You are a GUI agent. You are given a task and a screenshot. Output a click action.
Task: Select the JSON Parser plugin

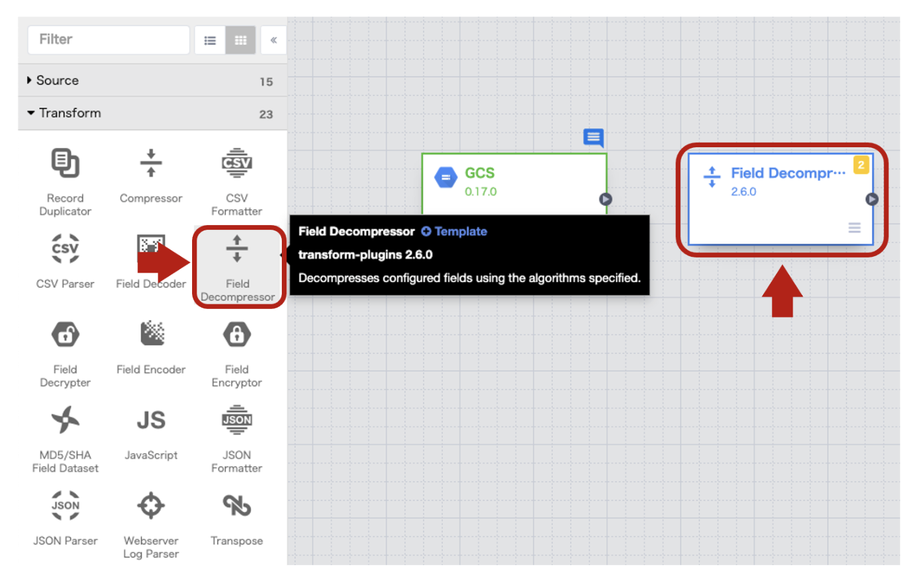[x=65, y=518]
